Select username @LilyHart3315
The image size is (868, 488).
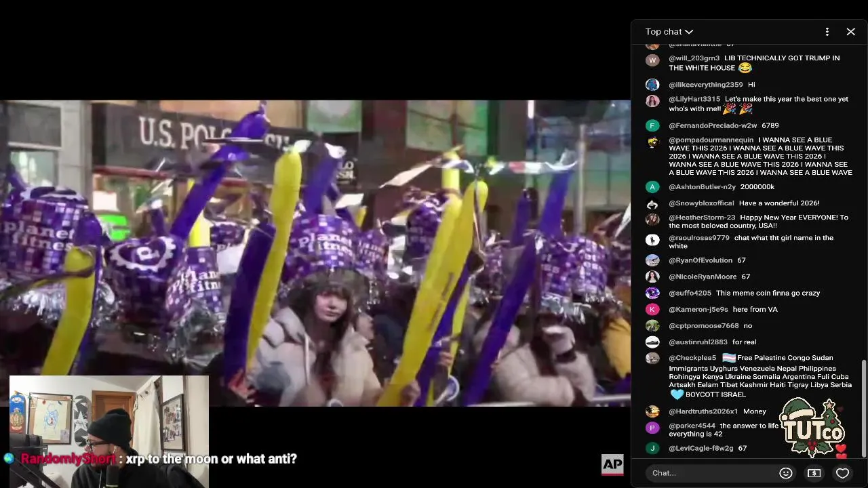694,99
